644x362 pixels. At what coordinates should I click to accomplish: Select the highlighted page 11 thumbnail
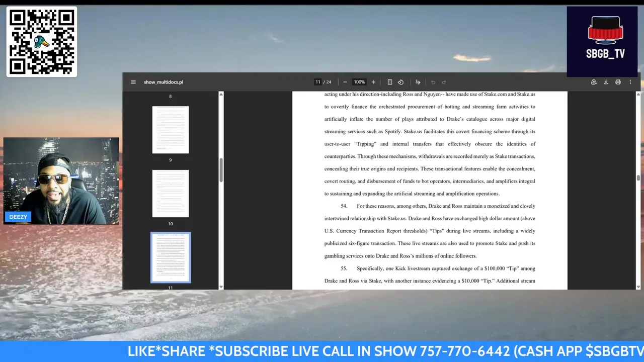click(x=171, y=257)
